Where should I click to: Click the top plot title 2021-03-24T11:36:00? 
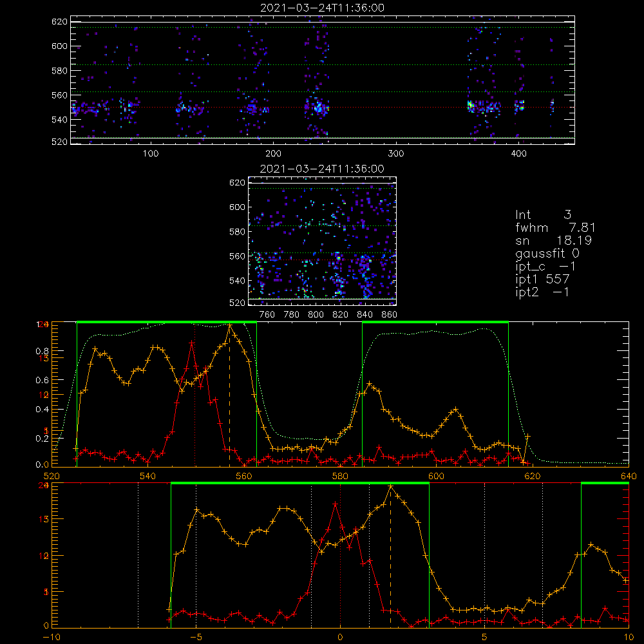pos(323,8)
